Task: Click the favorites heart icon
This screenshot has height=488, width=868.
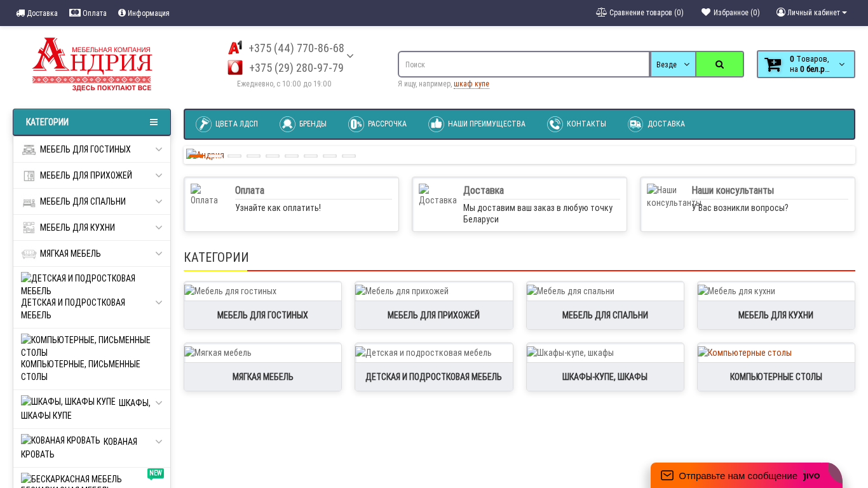Action: [x=706, y=12]
